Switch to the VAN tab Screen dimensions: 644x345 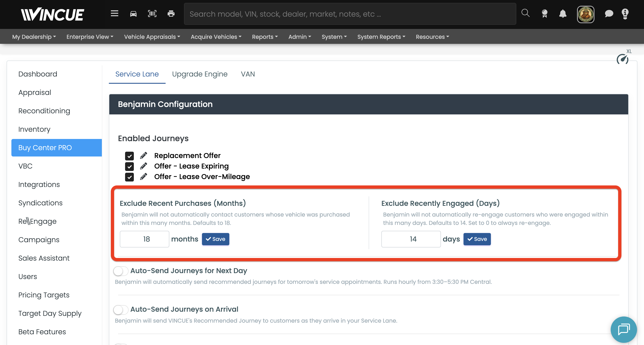coord(248,74)
